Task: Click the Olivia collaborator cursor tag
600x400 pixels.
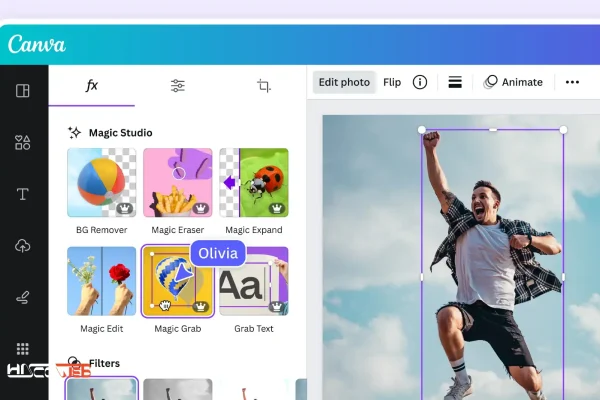Action: point(218,253)
